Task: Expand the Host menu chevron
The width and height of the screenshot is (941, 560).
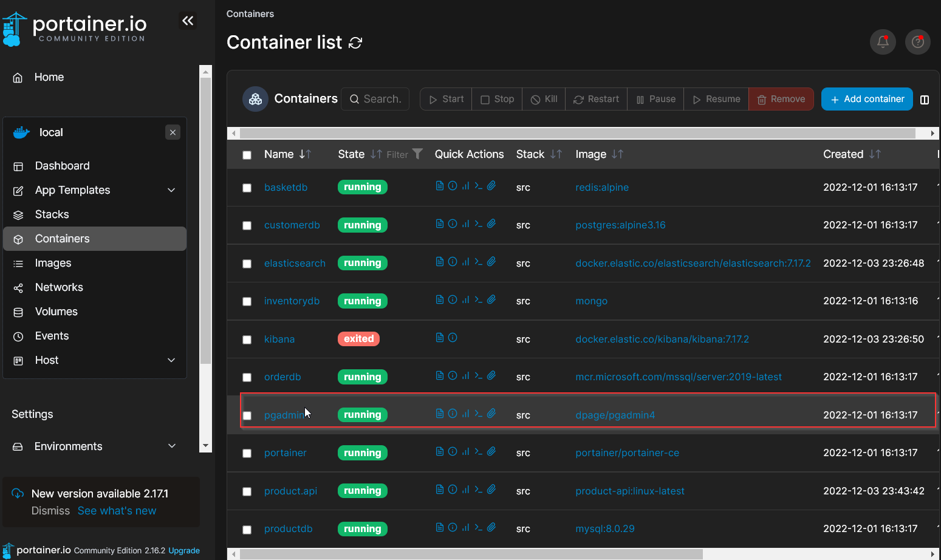Action: 171,360
